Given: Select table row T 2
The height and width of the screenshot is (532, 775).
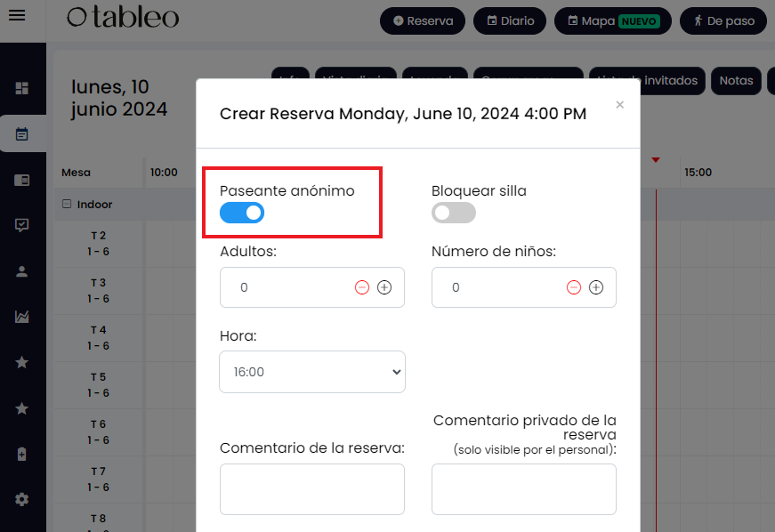Looking at the screenshot, I should 99,244.
